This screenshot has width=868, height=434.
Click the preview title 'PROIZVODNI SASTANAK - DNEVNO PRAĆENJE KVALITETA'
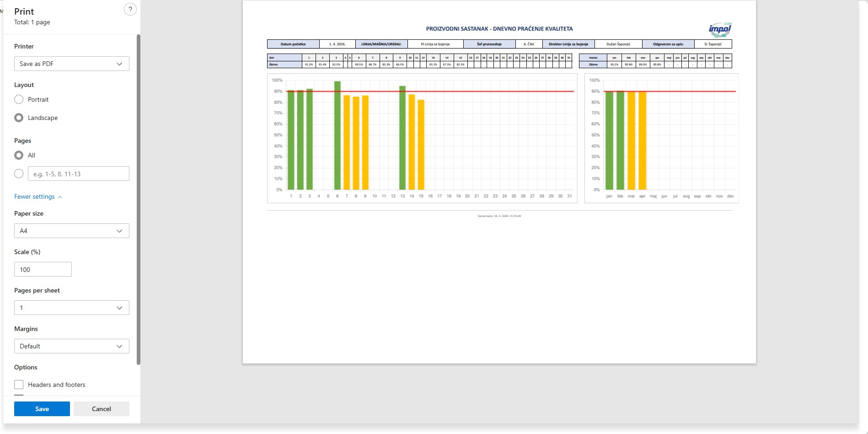(499, 29)
